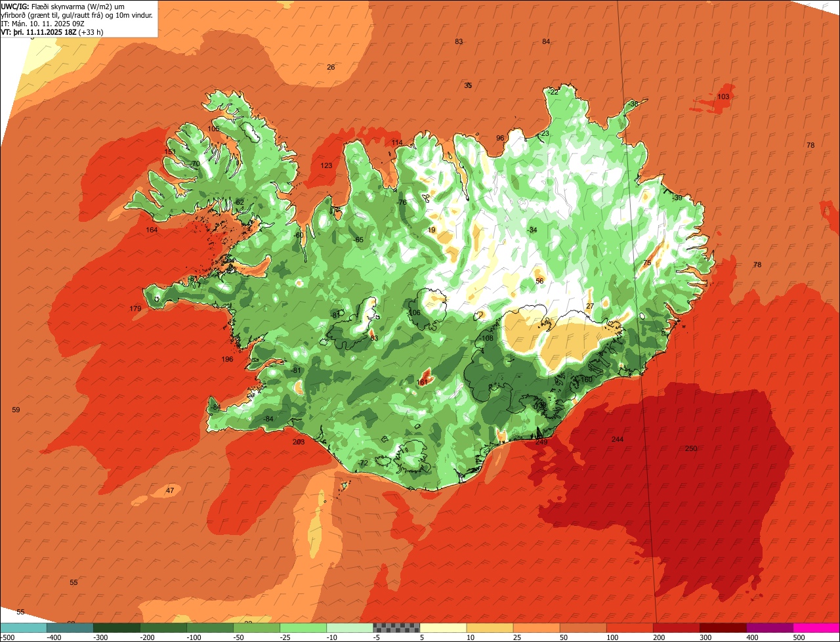Select the value 249 on the south coast

(x=541, y=442)
